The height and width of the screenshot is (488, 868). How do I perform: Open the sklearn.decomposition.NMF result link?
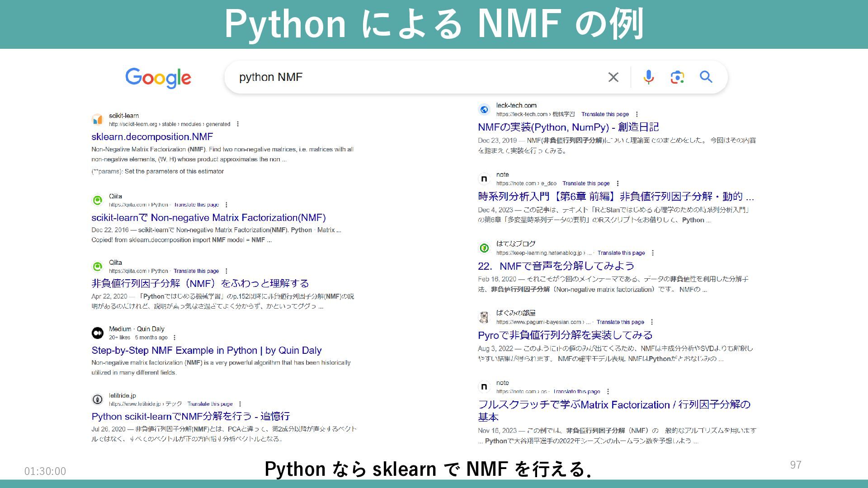(x=152, y=137)
